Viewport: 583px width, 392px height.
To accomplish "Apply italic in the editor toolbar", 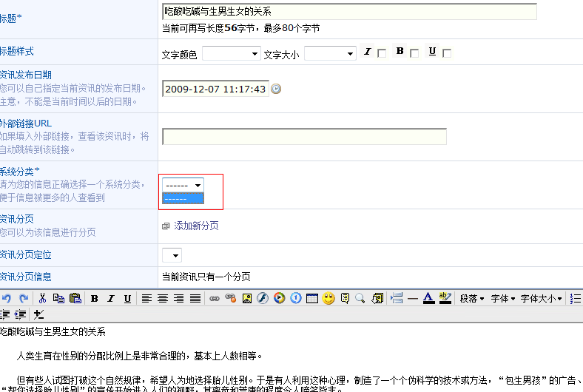I will click(111, 298).
